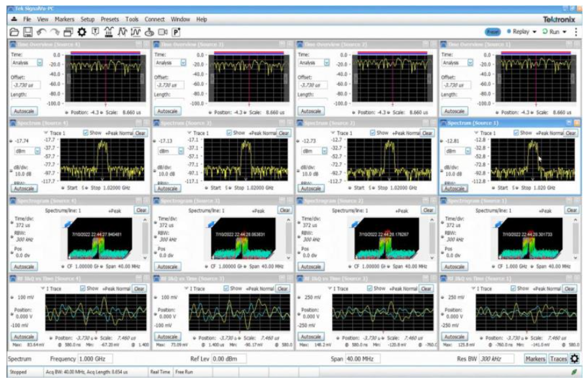Click the Spectrum (Source 1) panel icon
Viewport: 588px width, 381px height.
coord(443,123)
